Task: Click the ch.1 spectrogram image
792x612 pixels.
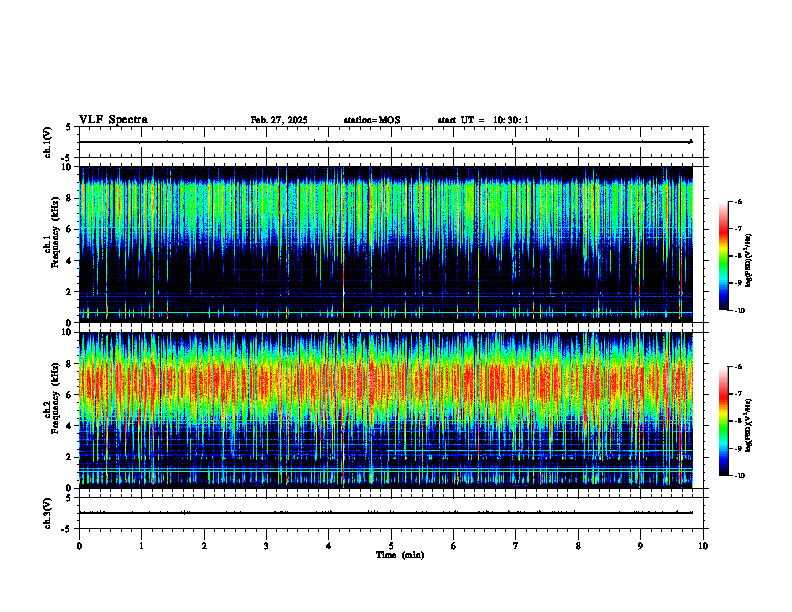Action: 386,244
